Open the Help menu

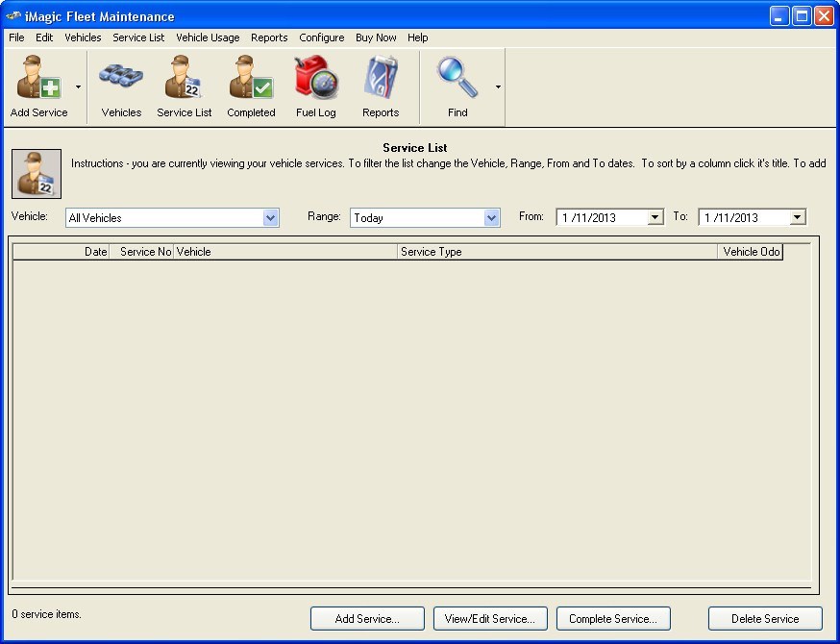click(417, 37)
